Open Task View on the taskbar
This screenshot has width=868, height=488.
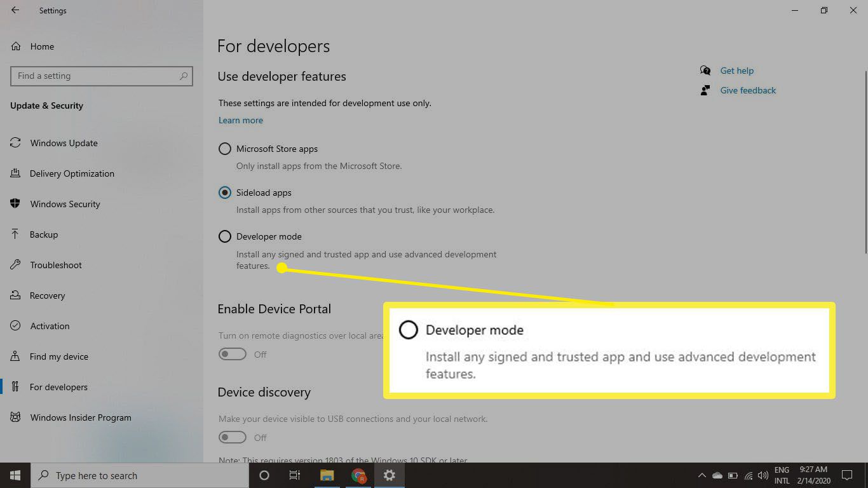(x=295, y=475)
